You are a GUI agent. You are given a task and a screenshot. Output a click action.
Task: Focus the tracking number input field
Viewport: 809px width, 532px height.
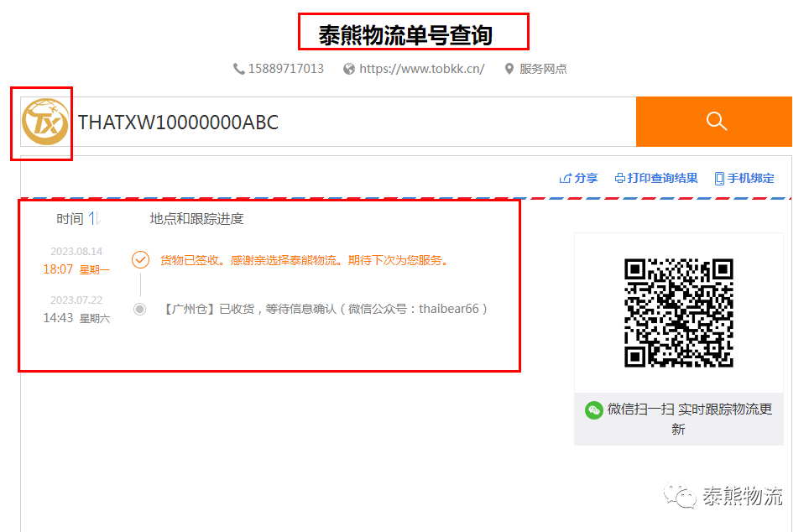coord(356,123)
